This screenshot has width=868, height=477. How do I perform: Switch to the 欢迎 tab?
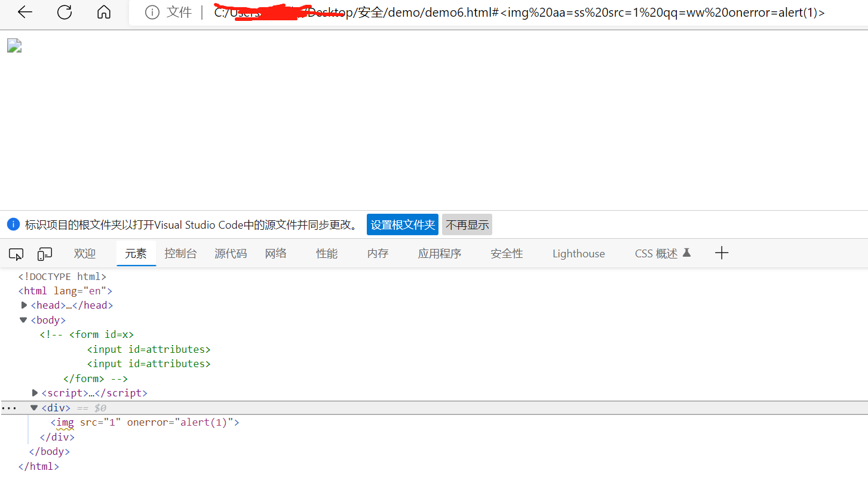tap(85, 254)
